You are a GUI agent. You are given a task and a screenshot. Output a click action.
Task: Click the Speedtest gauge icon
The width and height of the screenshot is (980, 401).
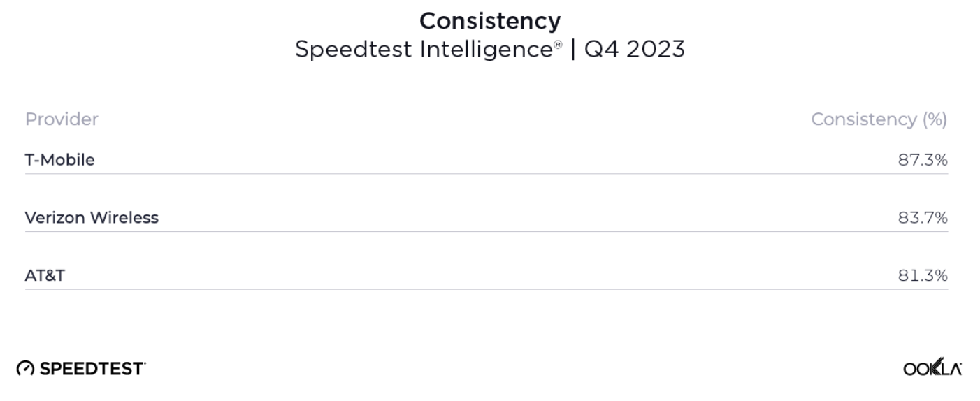point(25,368)
